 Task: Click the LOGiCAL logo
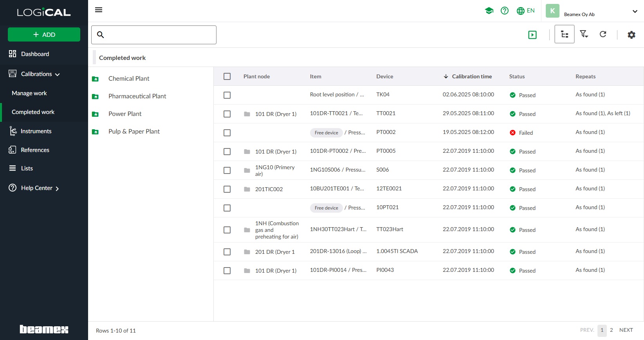click(x=44, y=13)
